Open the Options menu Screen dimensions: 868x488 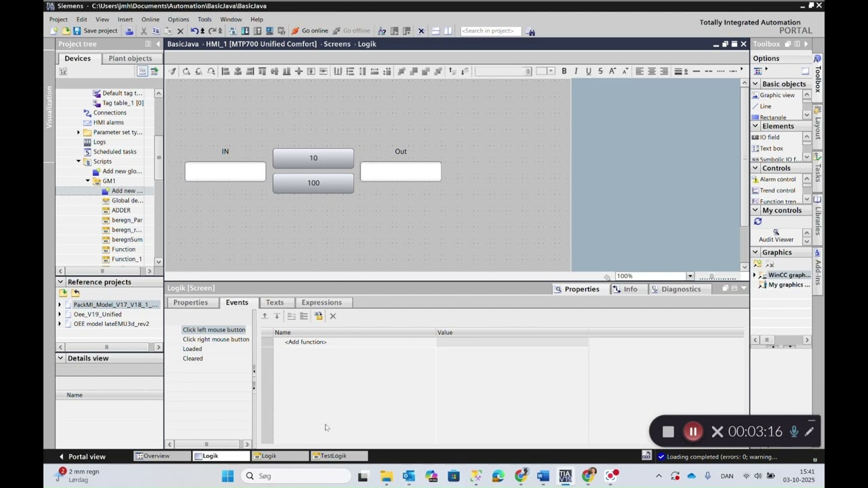tap(178, 19)
